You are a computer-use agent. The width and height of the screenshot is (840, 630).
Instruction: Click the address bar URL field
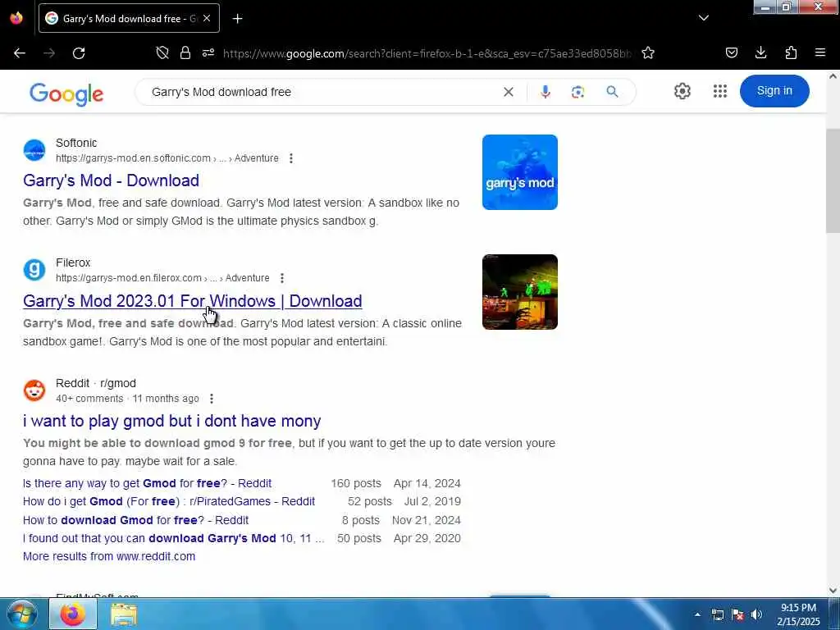click(x=427, y=53)
